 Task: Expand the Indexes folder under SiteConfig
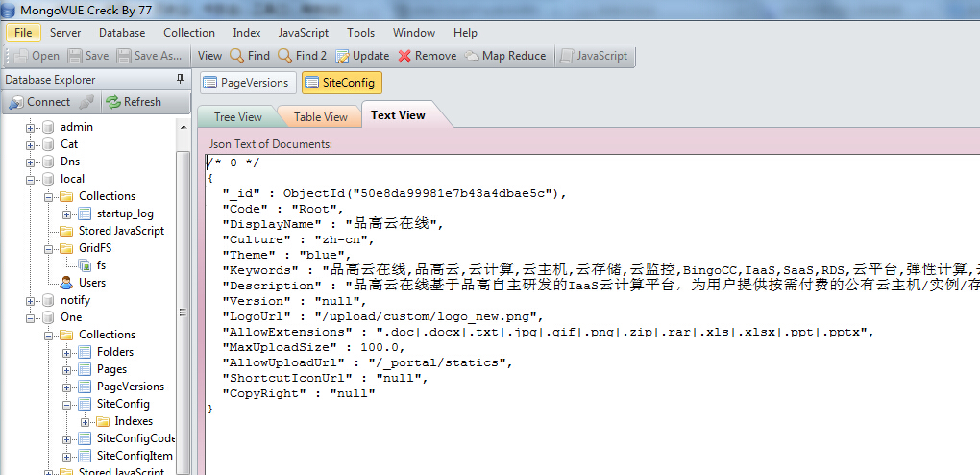[85, 422]
